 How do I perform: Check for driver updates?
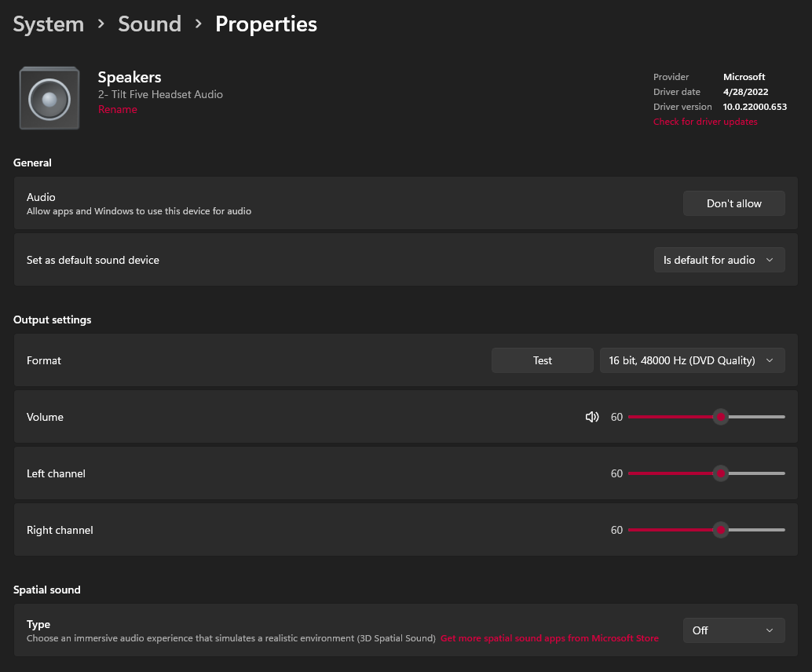704,122
